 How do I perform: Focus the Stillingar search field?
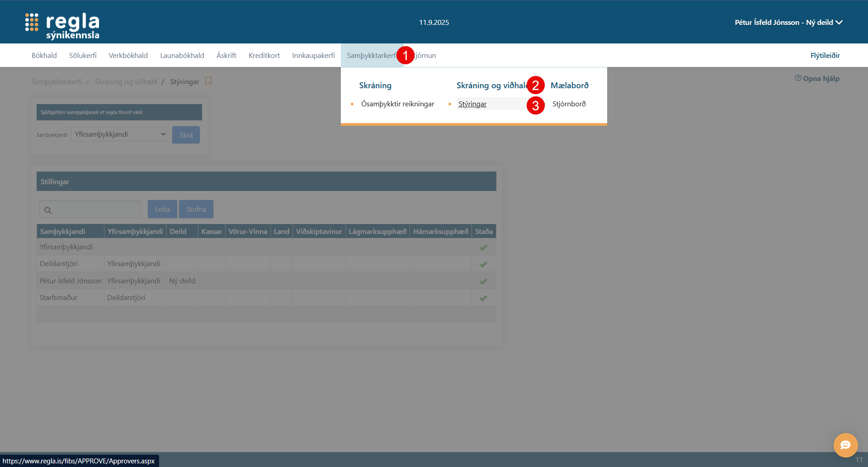pyautogui.click(x=96, y=210)
